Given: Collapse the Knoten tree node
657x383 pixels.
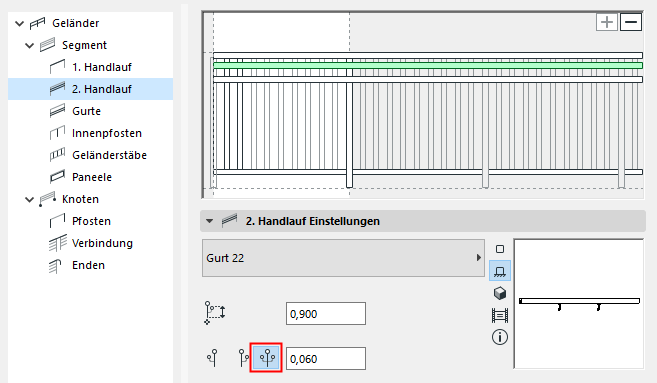Looking at the screenshot, I should point(29,199).
